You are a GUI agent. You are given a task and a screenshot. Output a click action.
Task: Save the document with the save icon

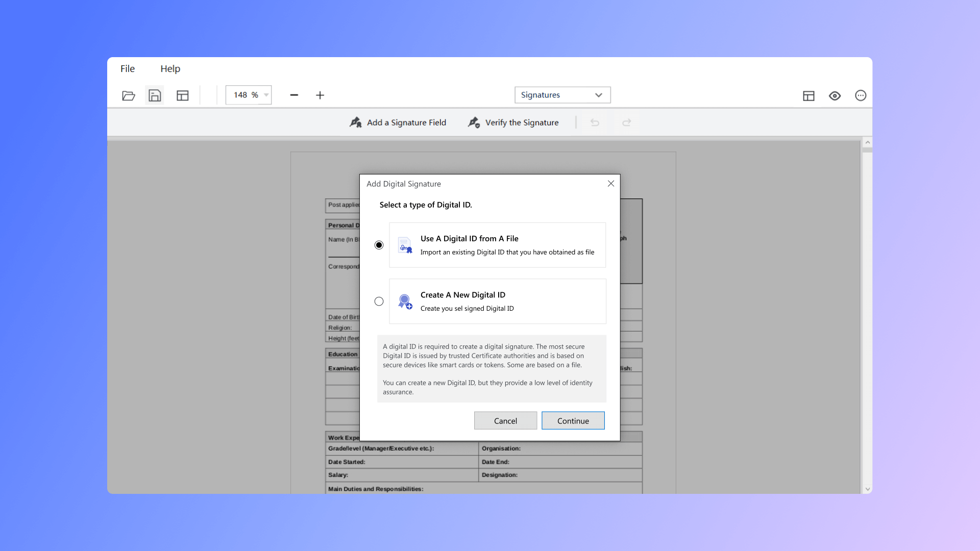[155, 95]
